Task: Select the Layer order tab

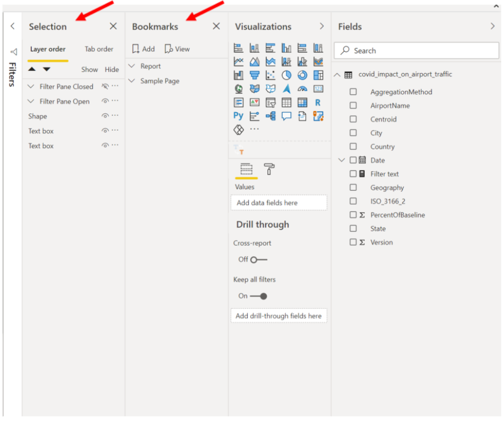Action: coord(48,49)
